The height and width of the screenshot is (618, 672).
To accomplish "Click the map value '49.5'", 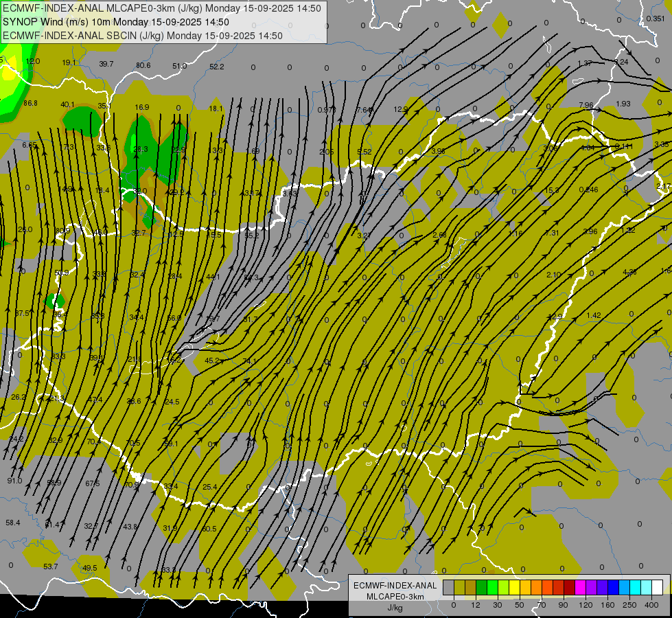I will 89,568.
